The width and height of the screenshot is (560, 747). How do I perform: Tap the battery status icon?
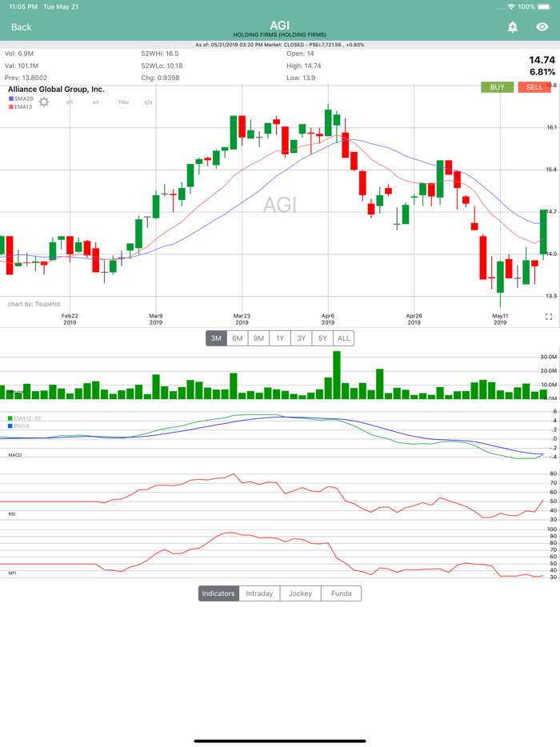coord(544,6)
